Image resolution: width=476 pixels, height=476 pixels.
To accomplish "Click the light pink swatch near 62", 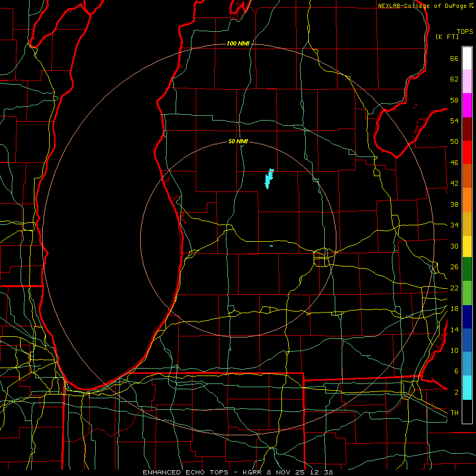I will 467,81.
